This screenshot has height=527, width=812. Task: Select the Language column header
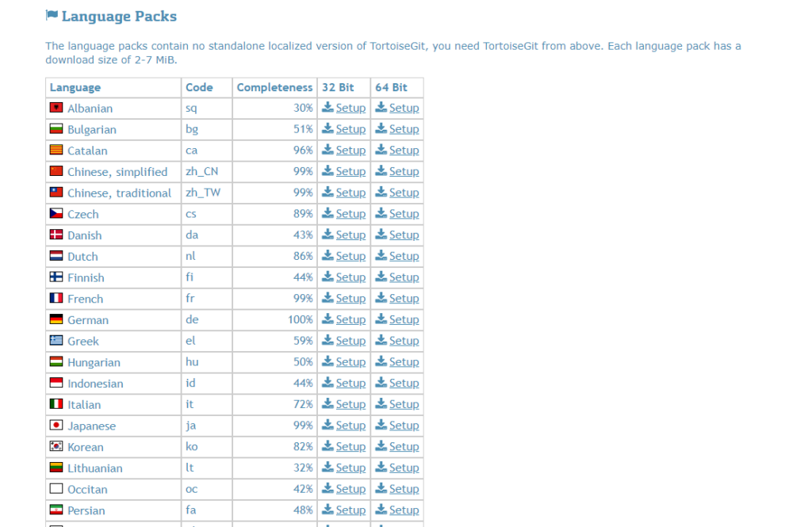(x=75, y=87)
